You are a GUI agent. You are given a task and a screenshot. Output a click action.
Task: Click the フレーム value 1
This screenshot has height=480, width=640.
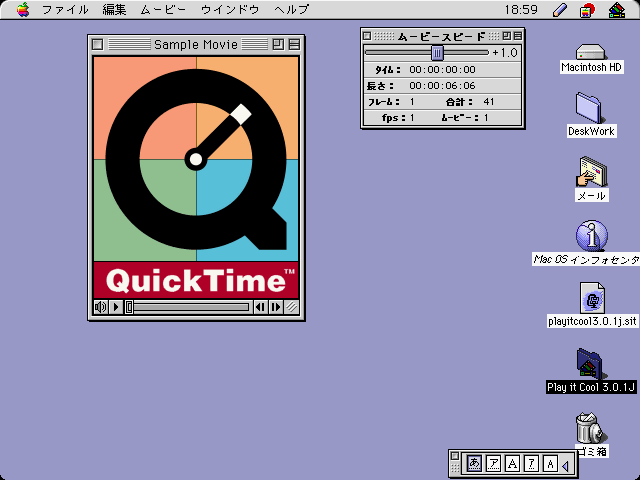point(412,102)
